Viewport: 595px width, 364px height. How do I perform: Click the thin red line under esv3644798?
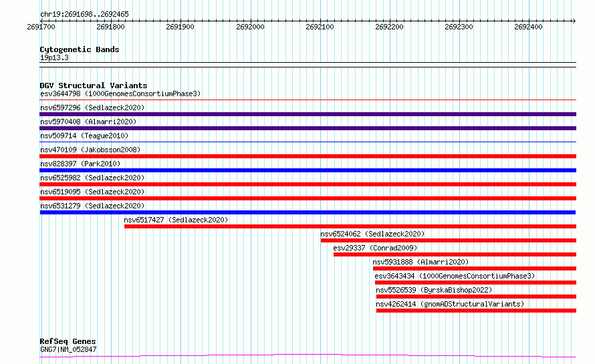tap(308, 100)
